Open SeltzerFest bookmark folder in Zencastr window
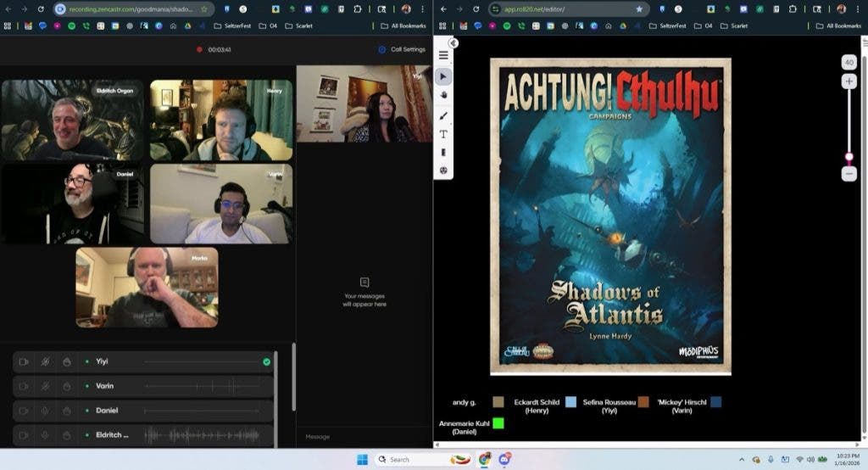Viewport: 868px width, 470px height. click(232, 25)
